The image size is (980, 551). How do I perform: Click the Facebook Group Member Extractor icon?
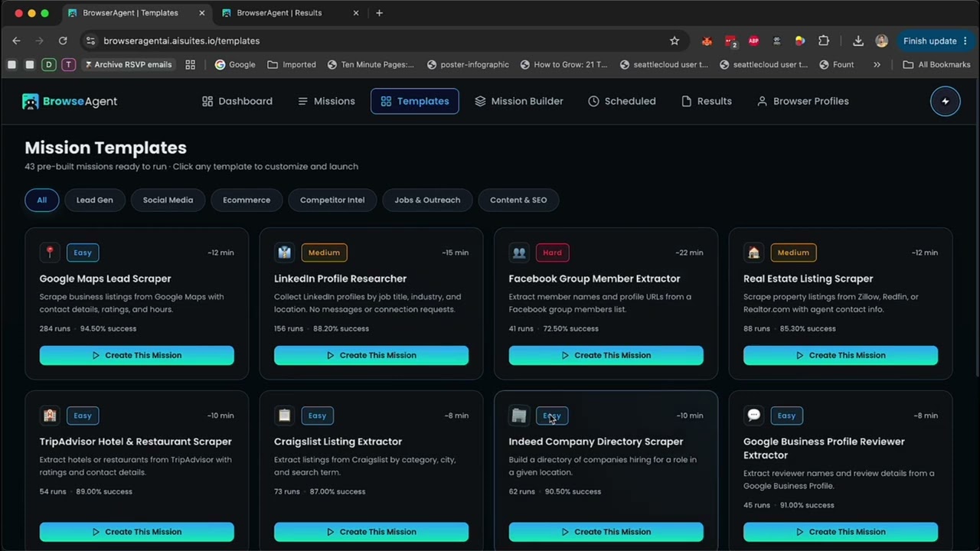pyautogui.click(x=519, y=253)
